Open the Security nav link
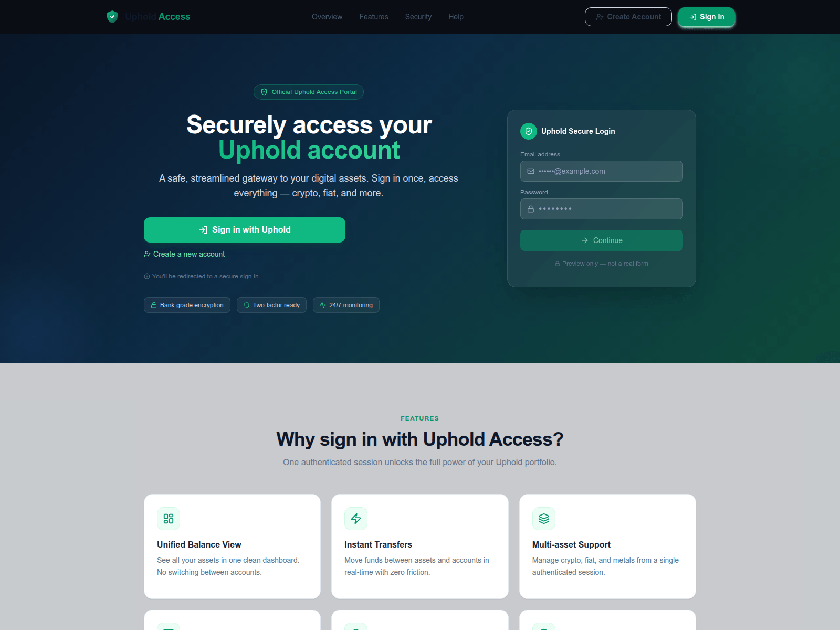 click(x=418, y=17)
